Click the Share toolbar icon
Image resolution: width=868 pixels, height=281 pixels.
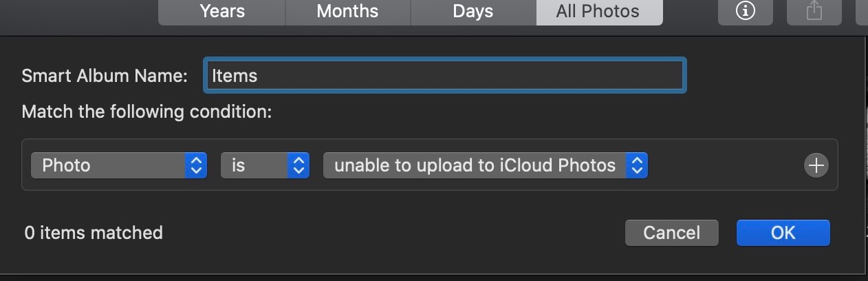coord(814,12)
